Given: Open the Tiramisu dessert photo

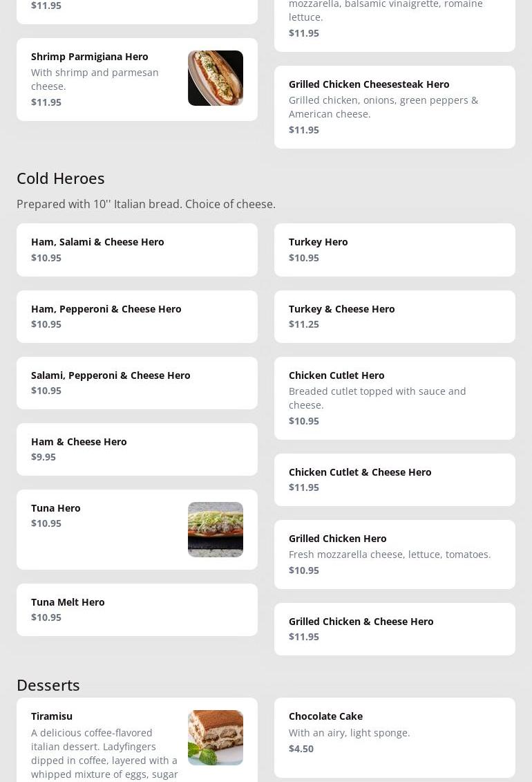Looking at the screenshot, I should tap(215, 738).
